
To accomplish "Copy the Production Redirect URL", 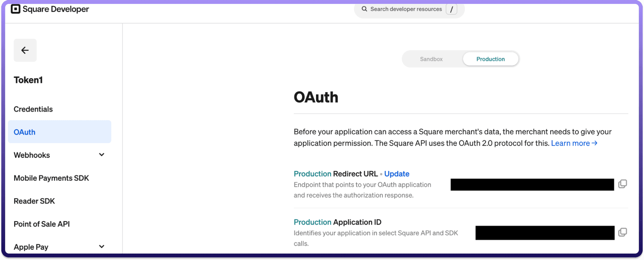I will 623,184.
